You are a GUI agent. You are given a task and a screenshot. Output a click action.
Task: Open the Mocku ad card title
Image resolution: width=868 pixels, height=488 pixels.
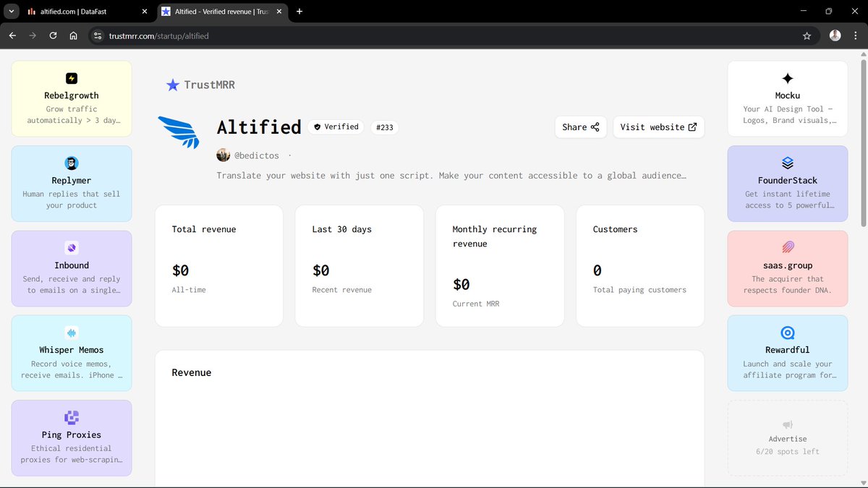point(788,95)
